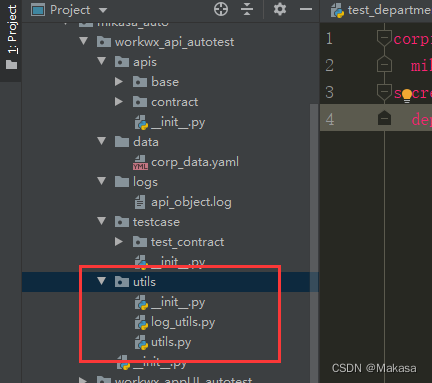Collapse the utils package arrow

coord(102,281)
